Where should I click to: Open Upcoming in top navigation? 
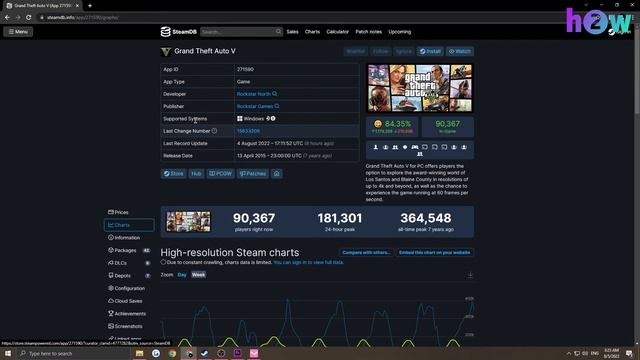(x=400, y=32)
